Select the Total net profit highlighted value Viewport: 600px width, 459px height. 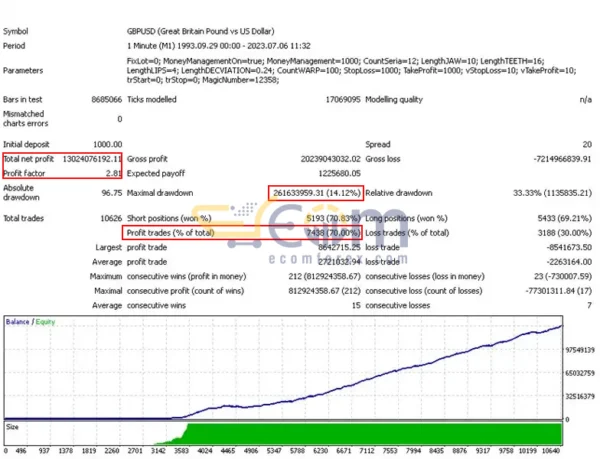[86, 159]
